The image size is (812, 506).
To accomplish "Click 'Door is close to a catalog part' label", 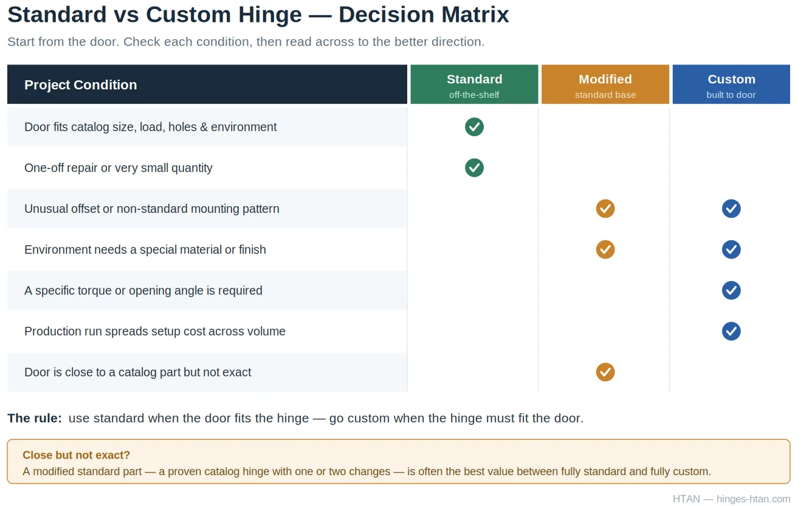I will [x=138, y=372].
